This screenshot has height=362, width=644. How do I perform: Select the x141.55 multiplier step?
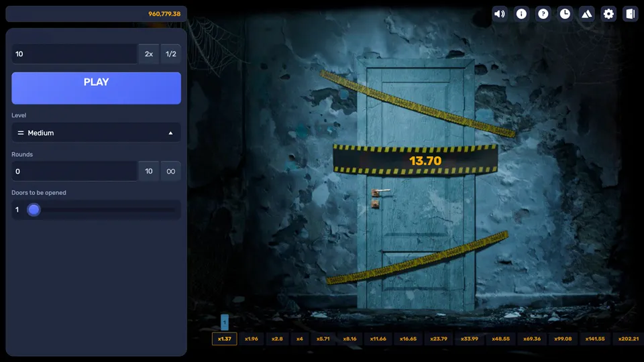tap(595, 339)
